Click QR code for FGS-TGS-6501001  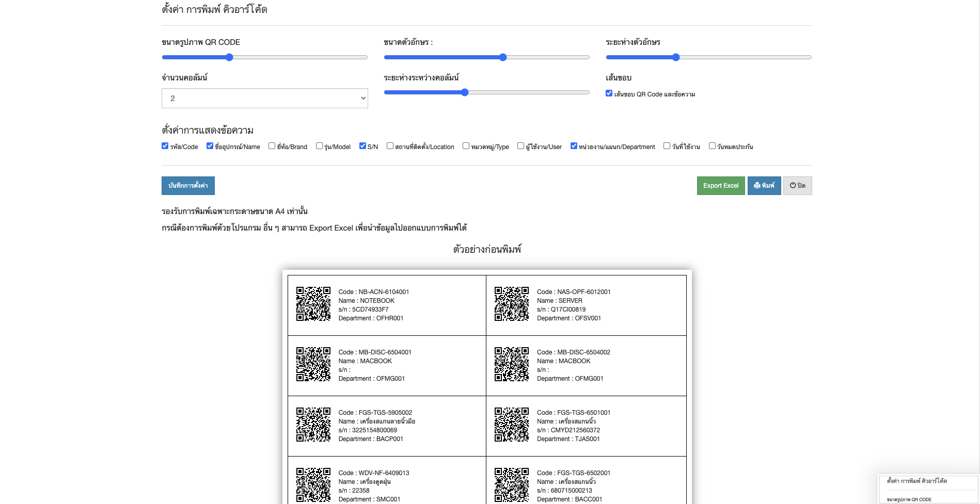(512, 425)
